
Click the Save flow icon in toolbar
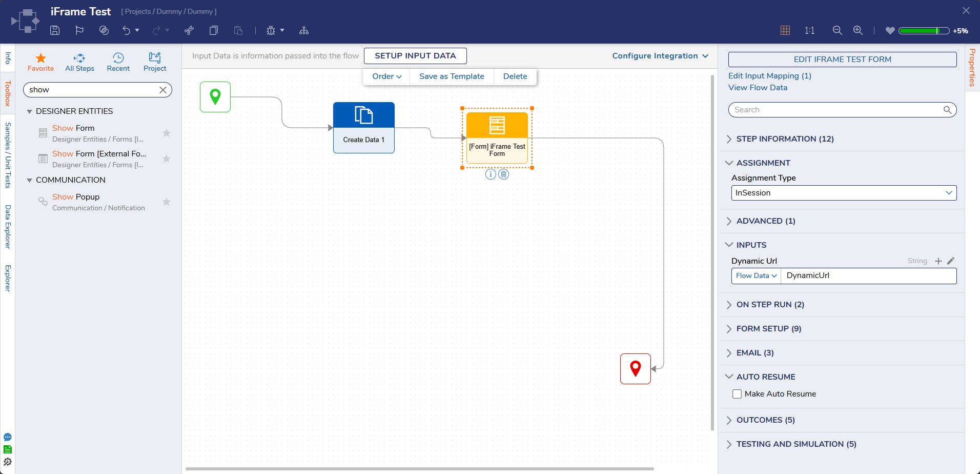[55, 30]
